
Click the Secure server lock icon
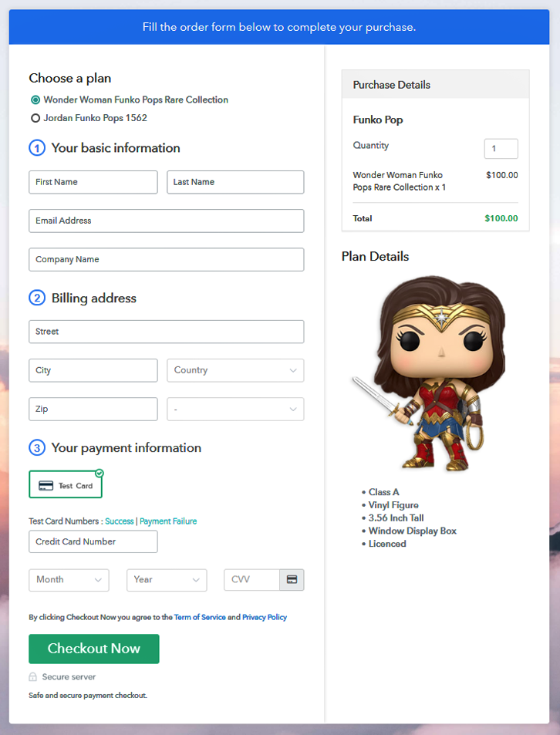[33, 677]
